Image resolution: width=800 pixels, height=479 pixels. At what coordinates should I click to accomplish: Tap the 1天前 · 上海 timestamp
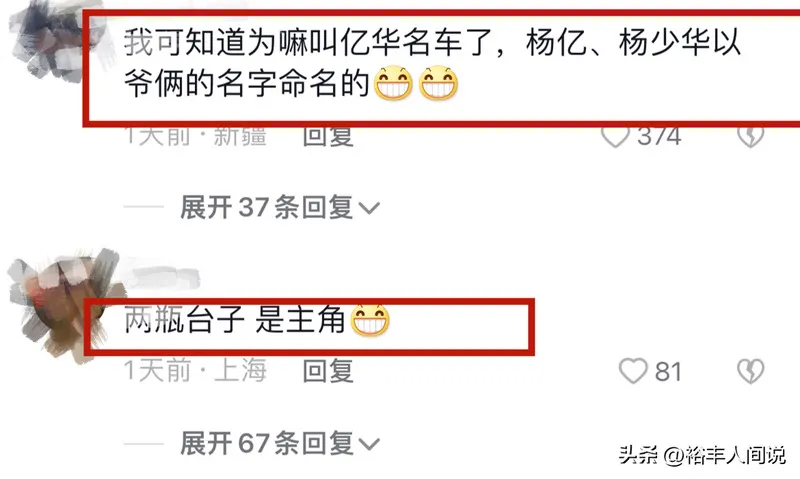point(195,371)
